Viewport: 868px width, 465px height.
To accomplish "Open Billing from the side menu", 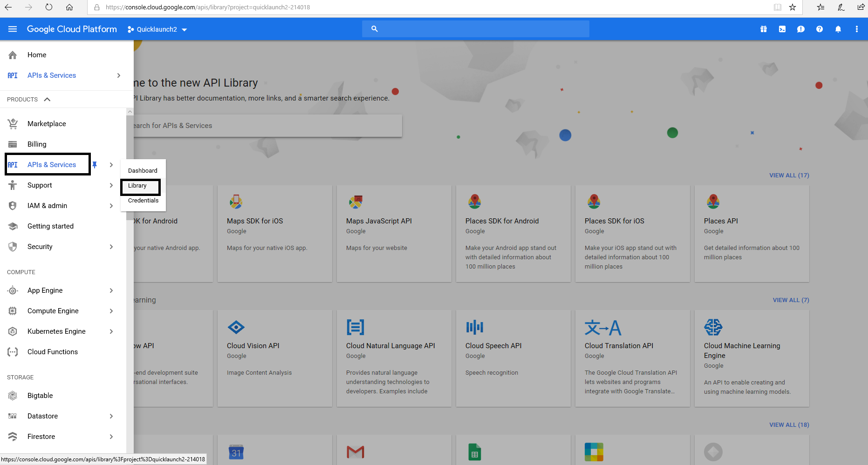I will point(37,144).
